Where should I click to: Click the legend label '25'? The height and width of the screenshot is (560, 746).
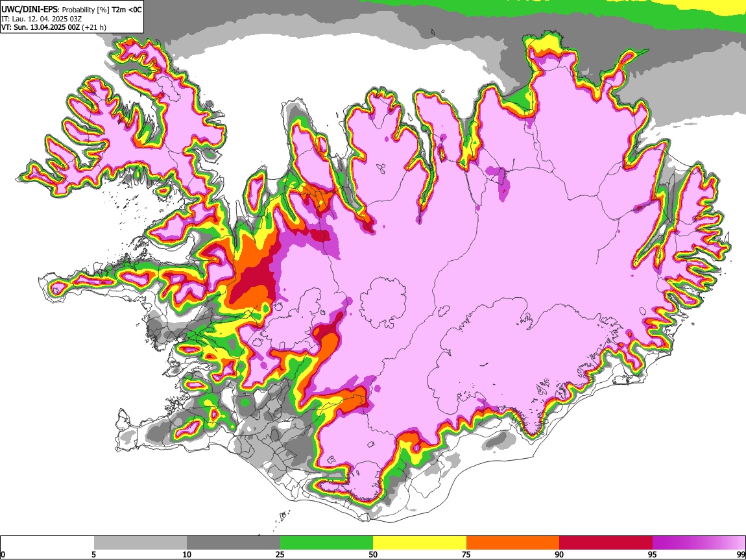tap(280, 554)
